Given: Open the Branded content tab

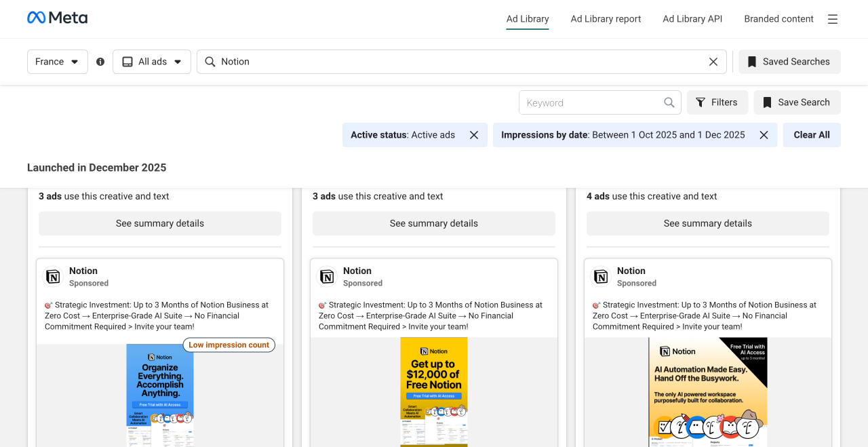Looking at the screenshot, I should pos(778,19).
